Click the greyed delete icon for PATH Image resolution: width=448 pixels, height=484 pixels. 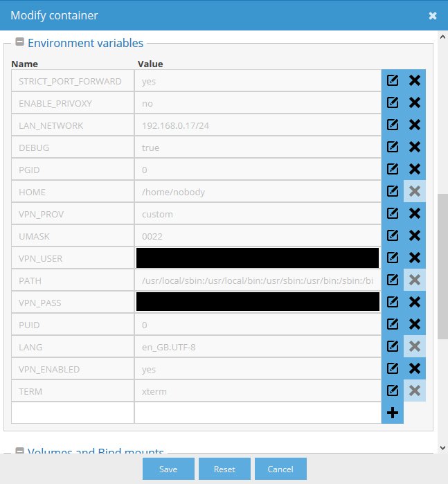(x=415, y=280)
